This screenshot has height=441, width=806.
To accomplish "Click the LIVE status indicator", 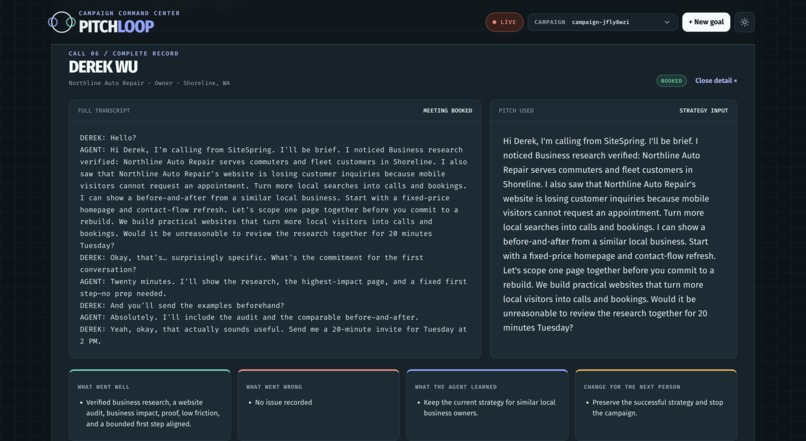I will (504, 22).
